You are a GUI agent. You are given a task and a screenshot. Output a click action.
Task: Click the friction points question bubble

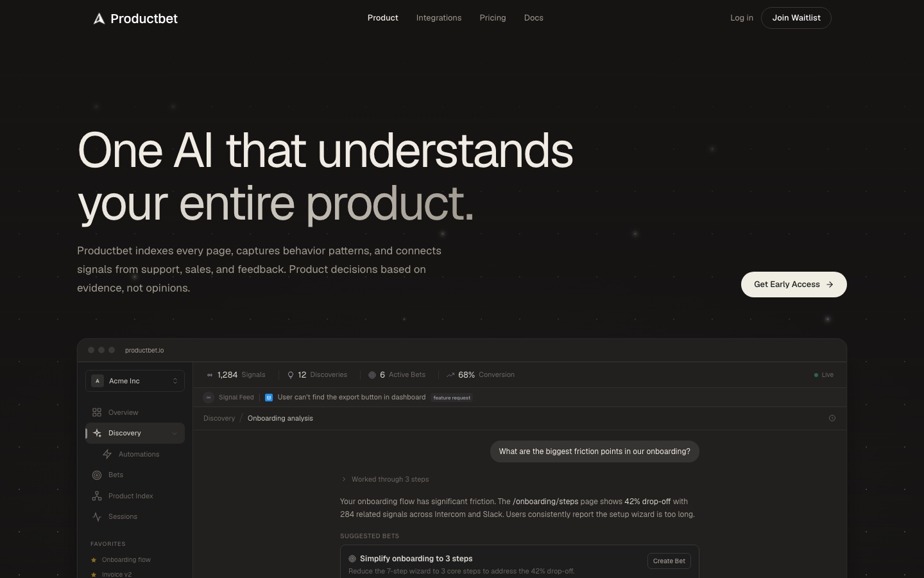[x=595, y=451]
